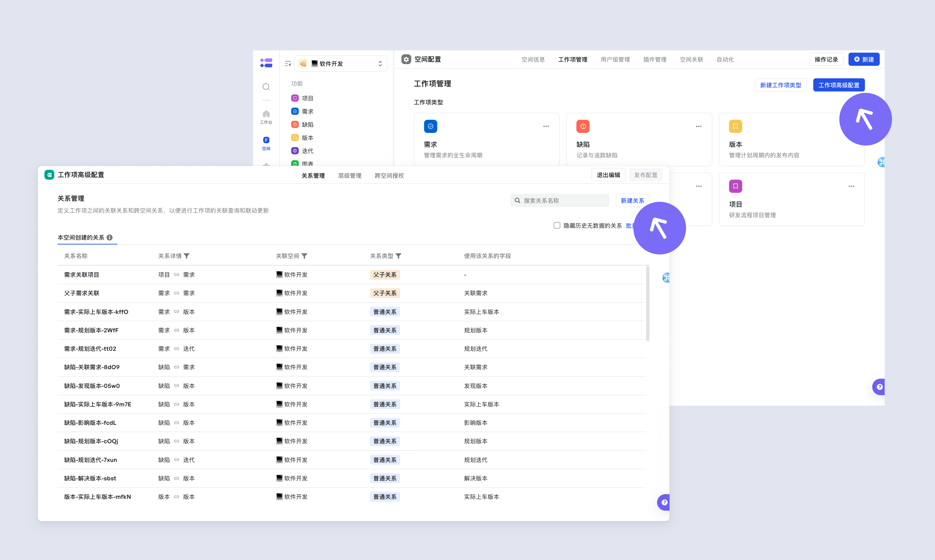Open more options on the 缺陷 card
Screen dimensions: 935x560
click(x=699, y=126)
